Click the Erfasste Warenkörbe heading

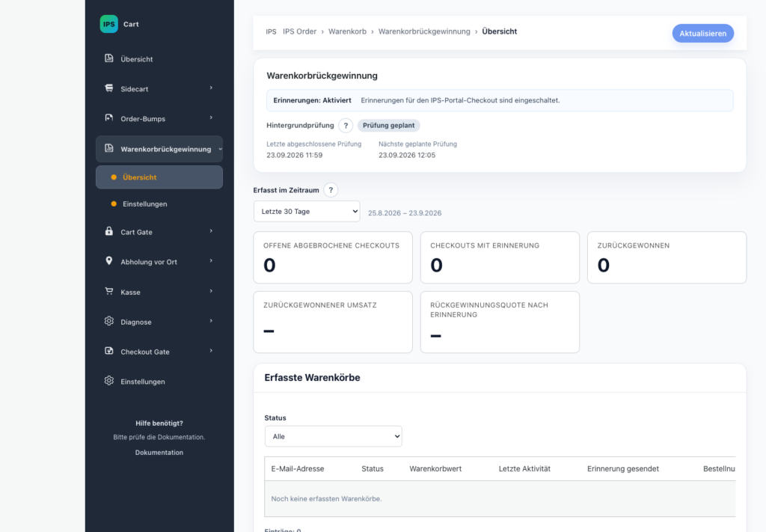(x=312, y=378)
